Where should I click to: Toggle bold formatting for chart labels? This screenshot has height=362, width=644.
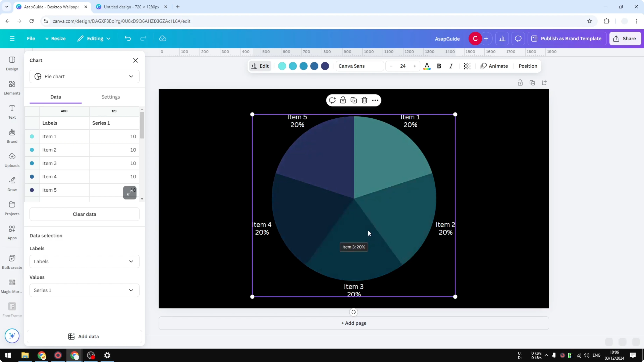[x=439, y=66]
